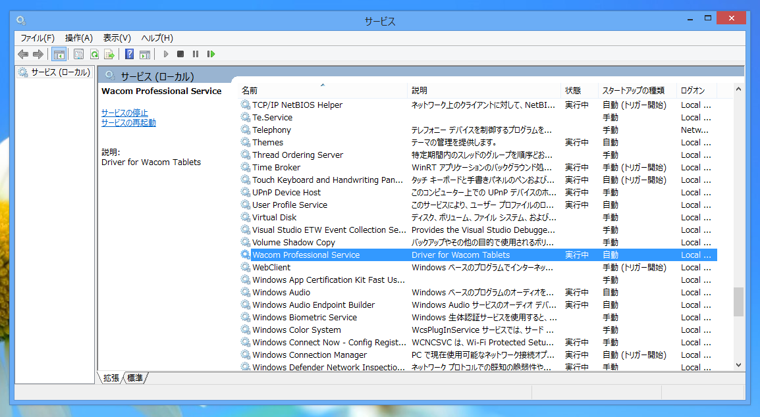Screen dimensions: 760x417
Task: Switch to the 標準 tab
Action: 135,378
